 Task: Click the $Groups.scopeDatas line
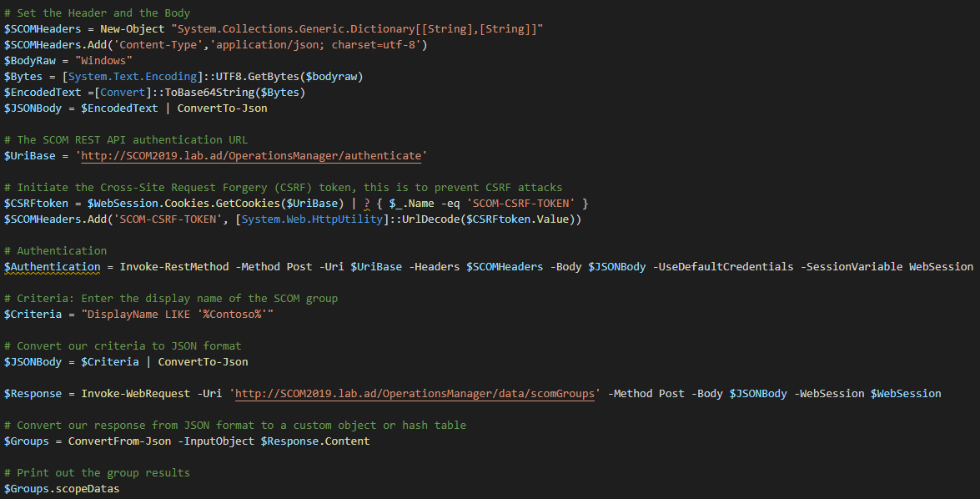click(61, 489)
